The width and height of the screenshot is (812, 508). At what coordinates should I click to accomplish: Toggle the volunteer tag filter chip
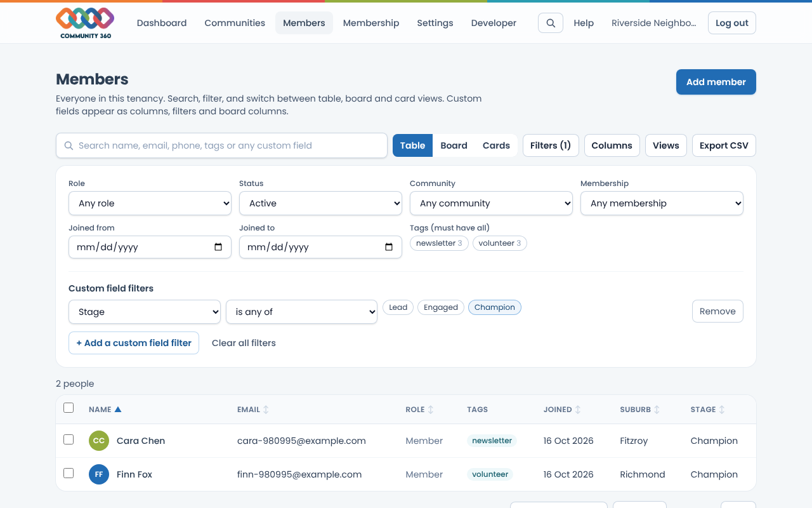point(500,243)
